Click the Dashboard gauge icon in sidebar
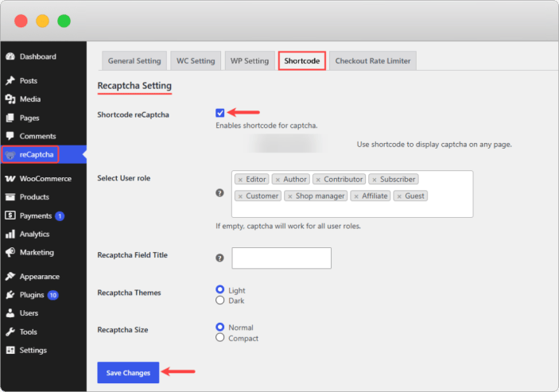559x392 pixels. 10,56
